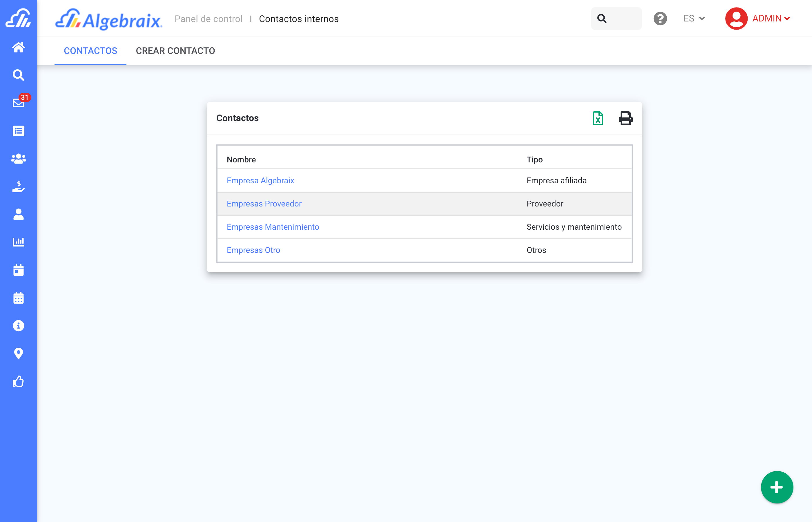This screenshot has height=522, width=812.
Task: Open the payments hand-dollar icon
Action: point(18,186)
